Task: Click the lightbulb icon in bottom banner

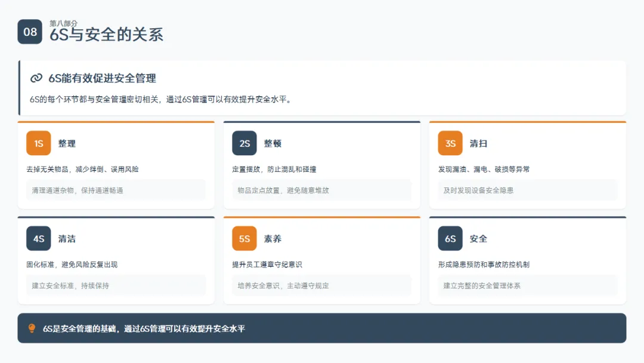Action: 32,328
